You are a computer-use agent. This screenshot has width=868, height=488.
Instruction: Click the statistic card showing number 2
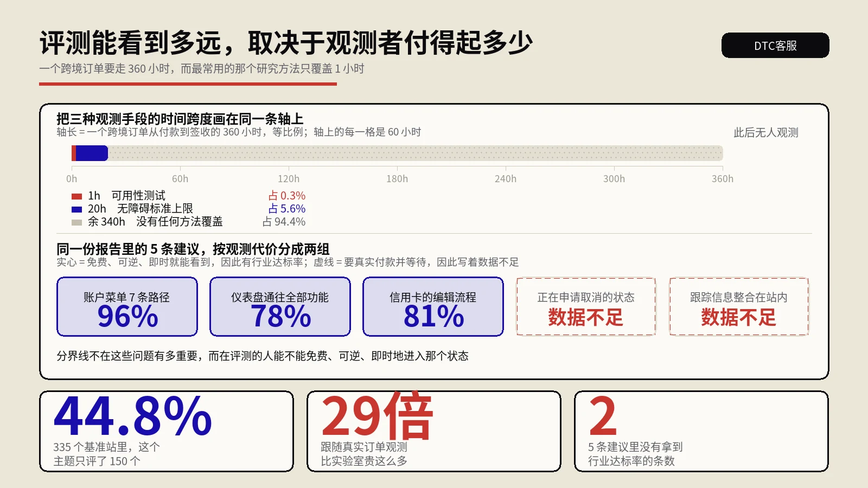pos(701,431)
